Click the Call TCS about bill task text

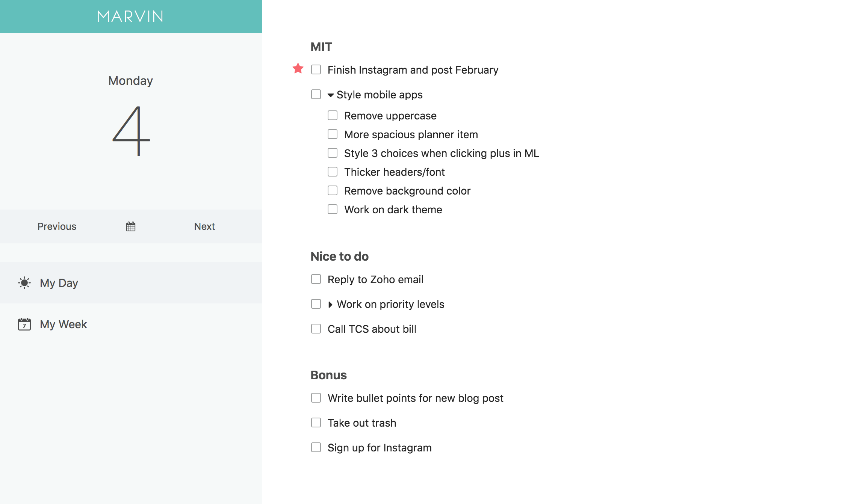click(372, 329)
